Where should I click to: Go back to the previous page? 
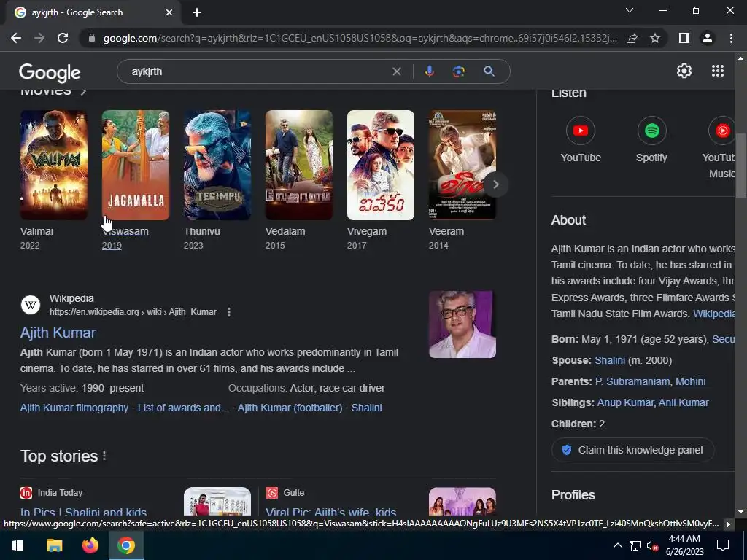tap(16, 38)
